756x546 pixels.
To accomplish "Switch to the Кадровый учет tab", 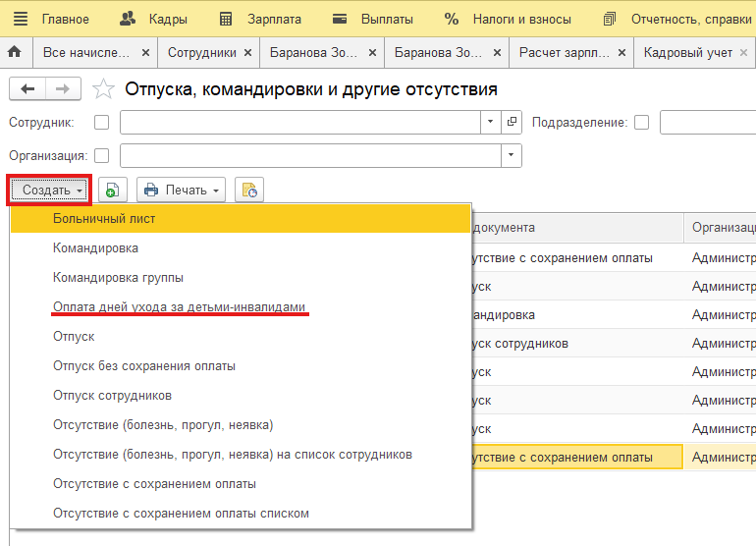I will (x=688, y=53).
